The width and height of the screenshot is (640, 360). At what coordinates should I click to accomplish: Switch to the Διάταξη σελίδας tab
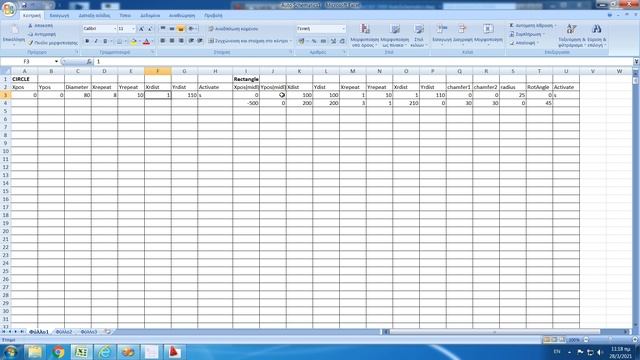pyautogui.click(x=94, y=16)
